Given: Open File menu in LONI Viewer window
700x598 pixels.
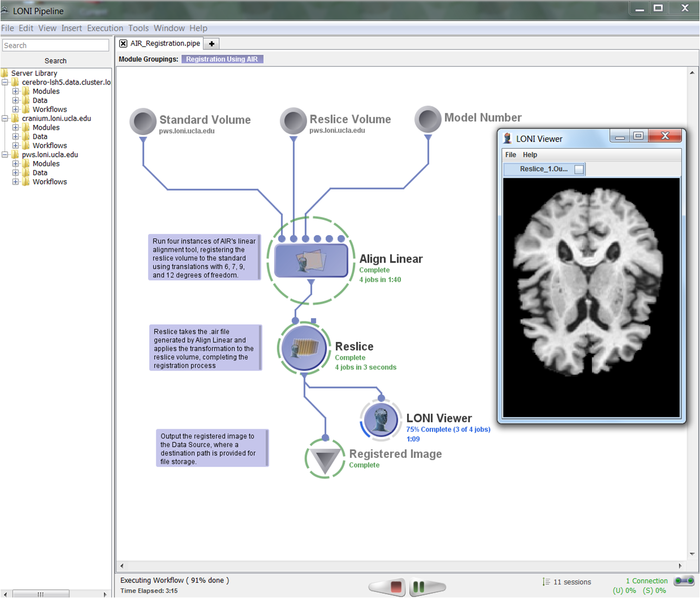Looking at the screenshot, I should pyautogui.click(x=511, y=155).
